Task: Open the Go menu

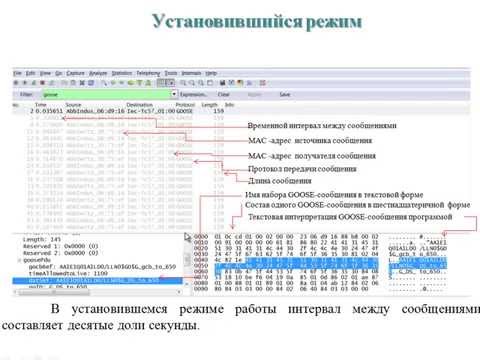Action: pos(59,73)
